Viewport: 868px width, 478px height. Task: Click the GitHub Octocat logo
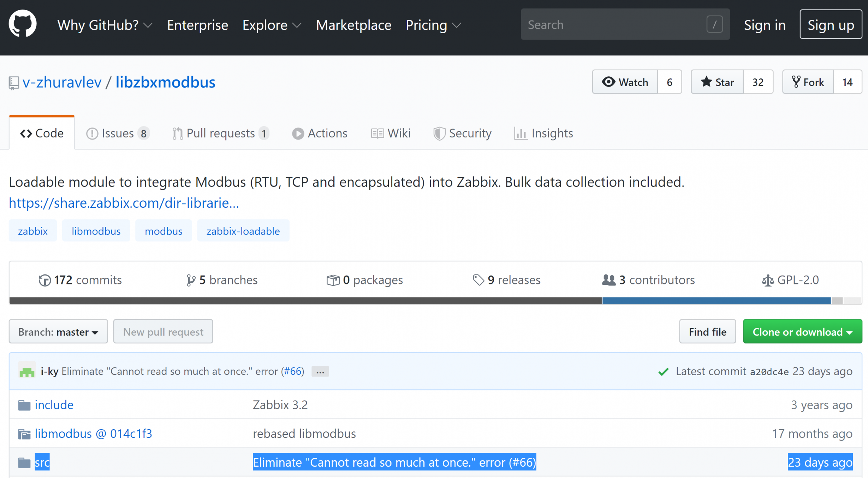pyautogui.click(x=23, y=24)
